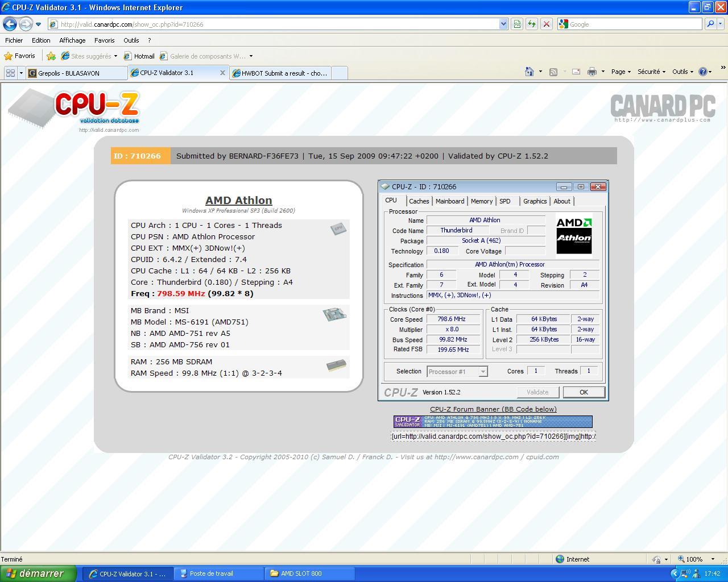Switch to Grepolis - BULASAVON tab
This screenshot has height=582, width=728.
click(x=77, y=73)
